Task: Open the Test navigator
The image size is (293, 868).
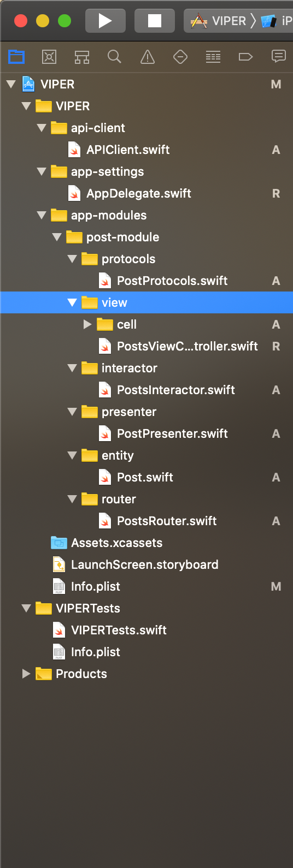Action: [180, 56]
